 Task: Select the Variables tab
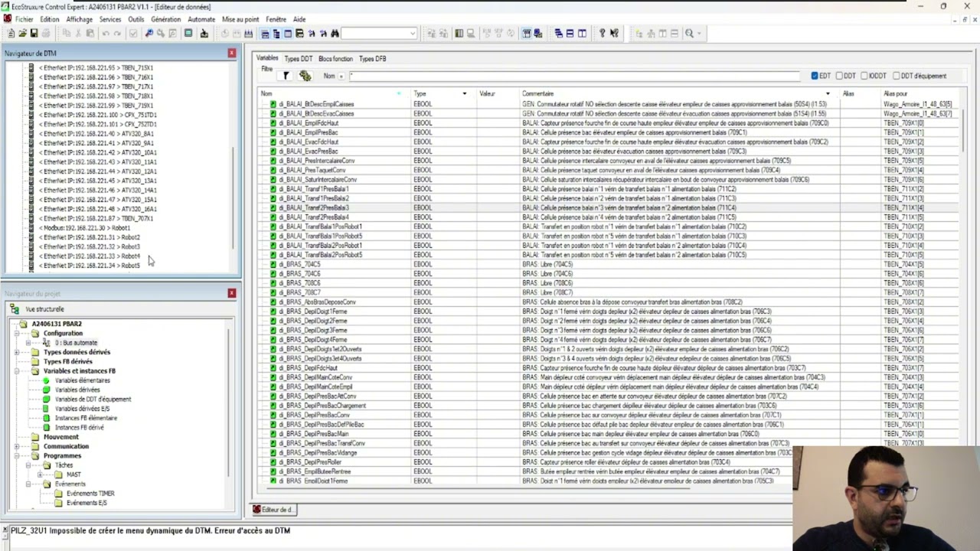[x=267, y=58]
